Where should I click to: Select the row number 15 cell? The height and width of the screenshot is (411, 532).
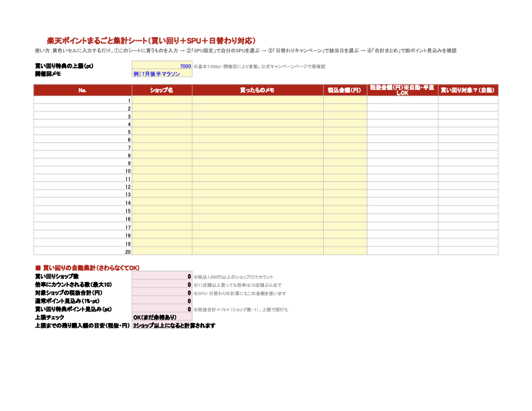pyautogui.click(x=83, y=210)
